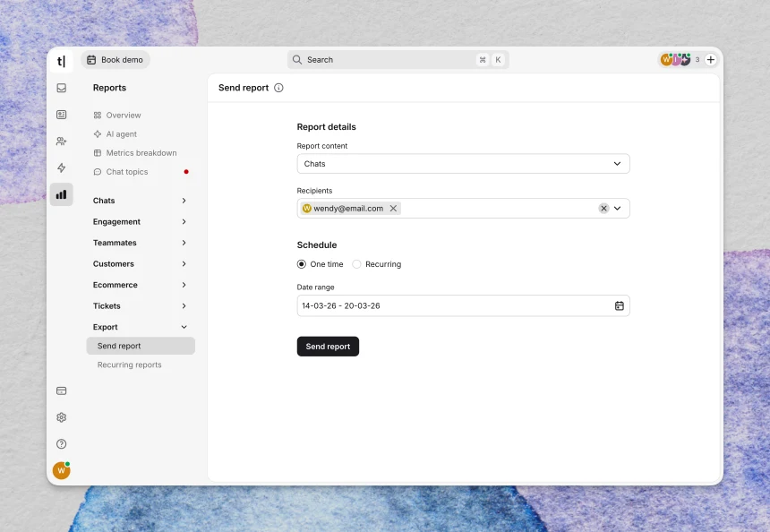The width and height of the screenshot is (770, 532).
Task: Open Recurring reports under Export
Action: pyautogui.click(x=129, y=365)
